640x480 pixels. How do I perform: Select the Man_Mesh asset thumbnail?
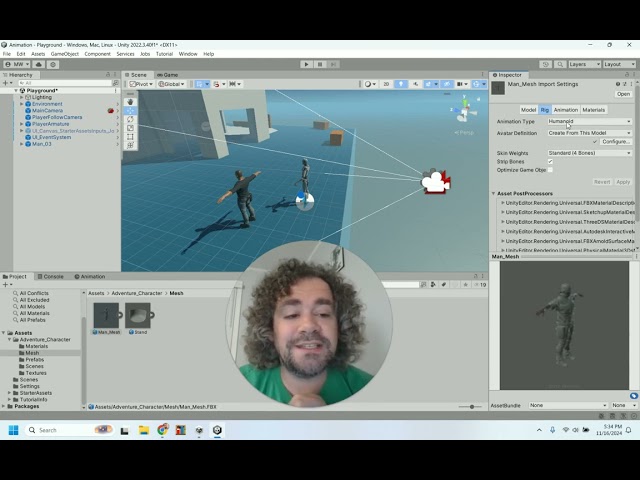pos(107,315)
